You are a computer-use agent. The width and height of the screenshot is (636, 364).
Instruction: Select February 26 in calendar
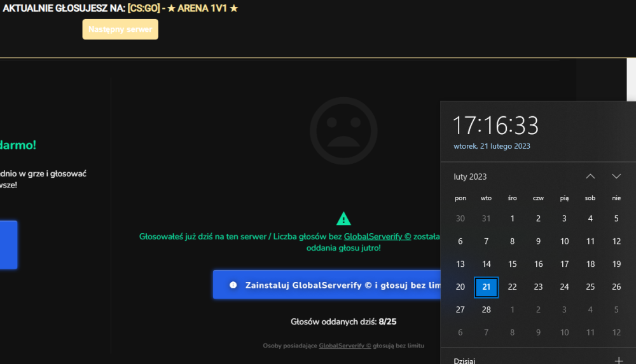click(616, 287)
